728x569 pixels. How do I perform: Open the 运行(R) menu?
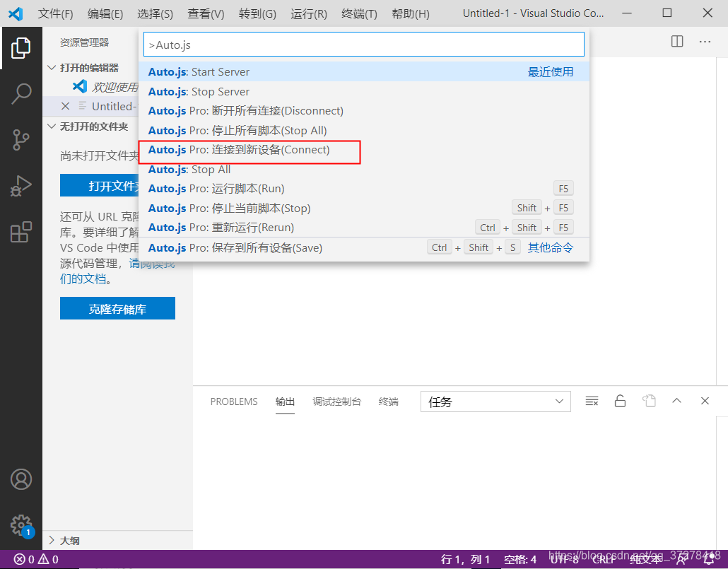coord(309,14)
